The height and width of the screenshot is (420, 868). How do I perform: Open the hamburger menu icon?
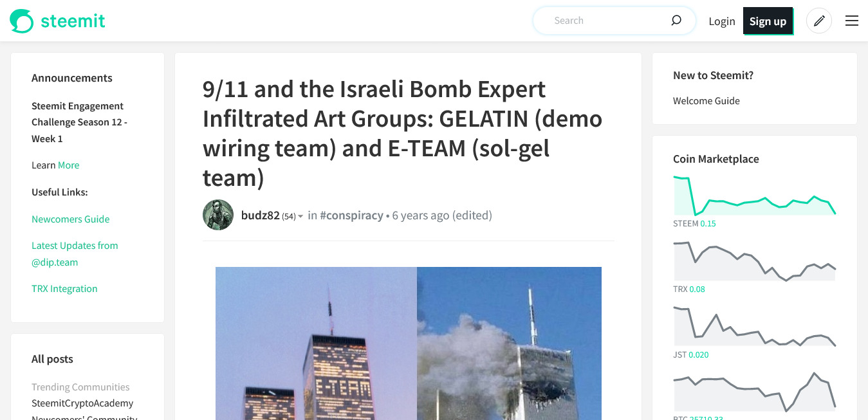(852, 21)
